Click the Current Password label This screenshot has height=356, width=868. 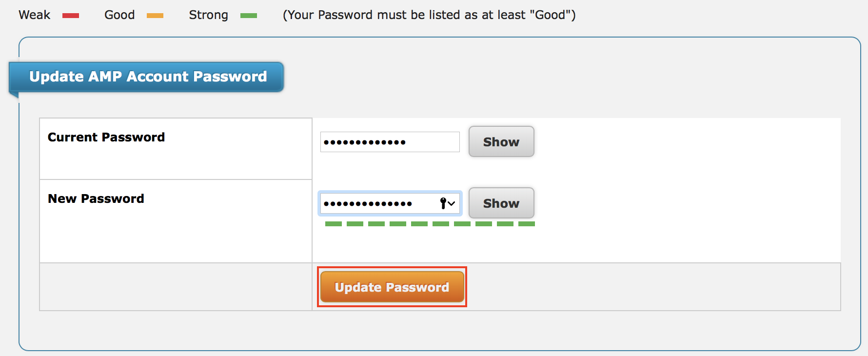pos(106,137)
